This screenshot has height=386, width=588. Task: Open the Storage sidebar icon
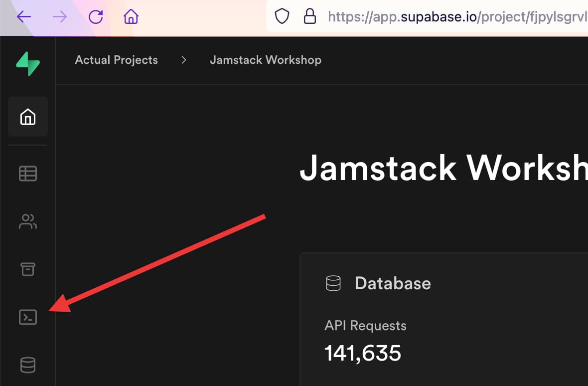tap(28, 269)
